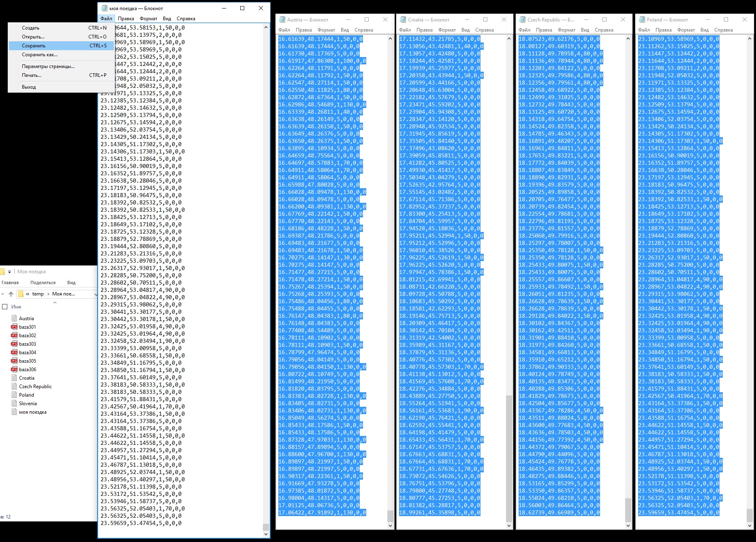Expand the recent locations chevron in Explorer
756x542 pixels.
point(3,294)
